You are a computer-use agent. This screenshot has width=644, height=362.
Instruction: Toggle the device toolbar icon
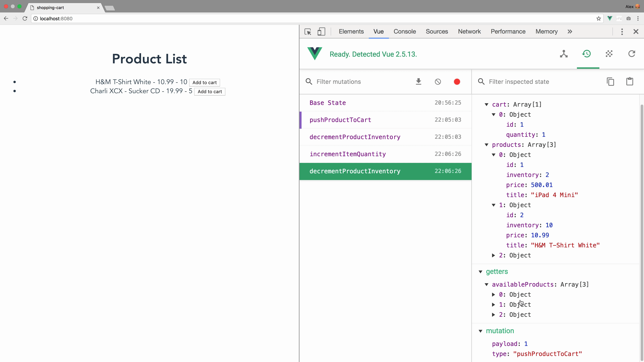[x=321, y=32]
